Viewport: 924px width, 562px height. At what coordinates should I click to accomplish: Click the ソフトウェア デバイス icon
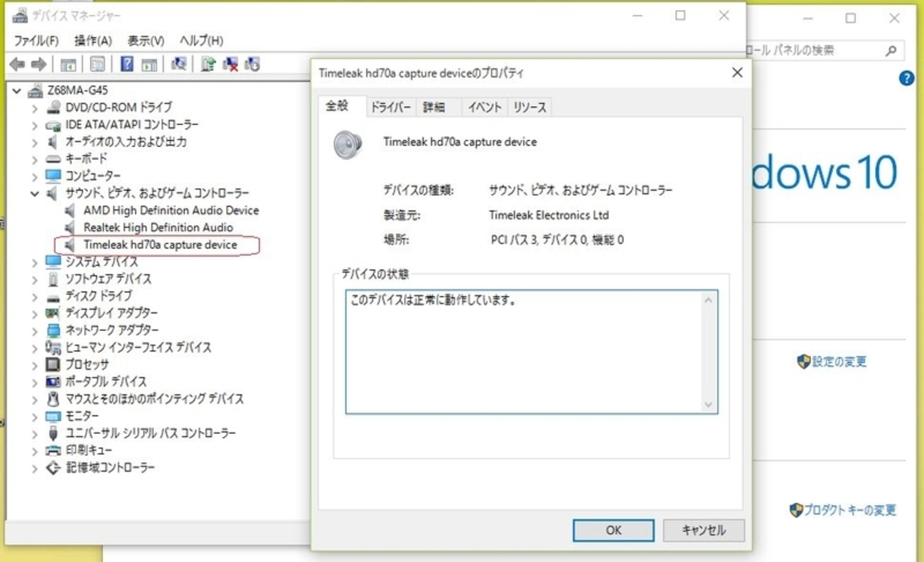[53, 279]
